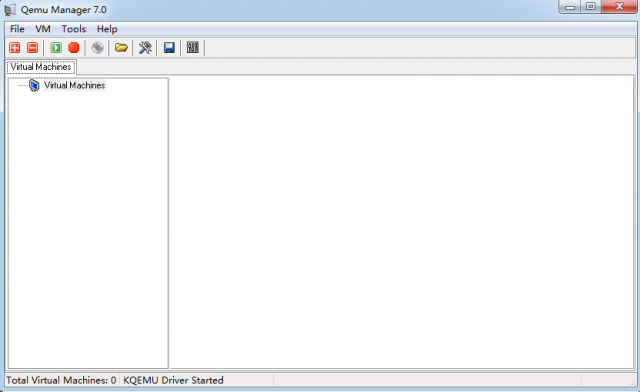This screenshot has width=640, height=392.
Task: Click the red minus delete VM icon
Action: pos(32,48)
